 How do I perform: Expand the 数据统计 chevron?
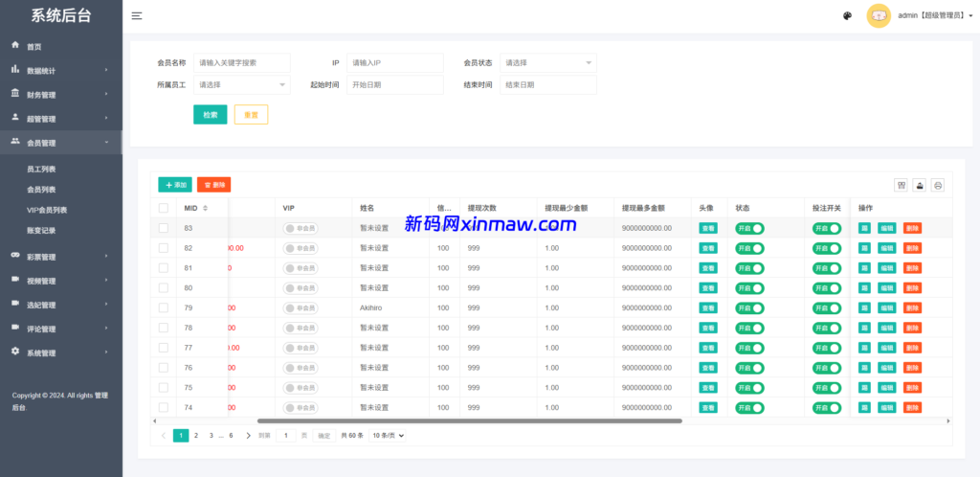(x=106, y=70)
